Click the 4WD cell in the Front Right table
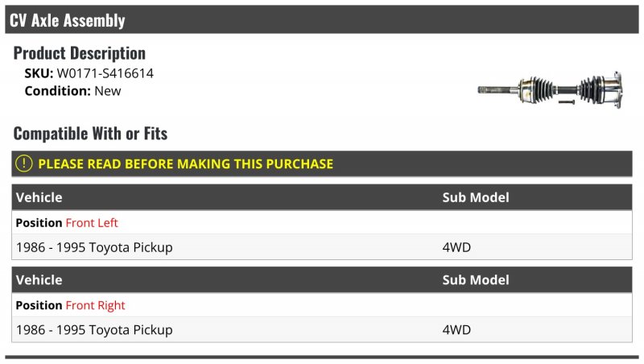Viewport: 644px width, 364px height. click(456, 330)
